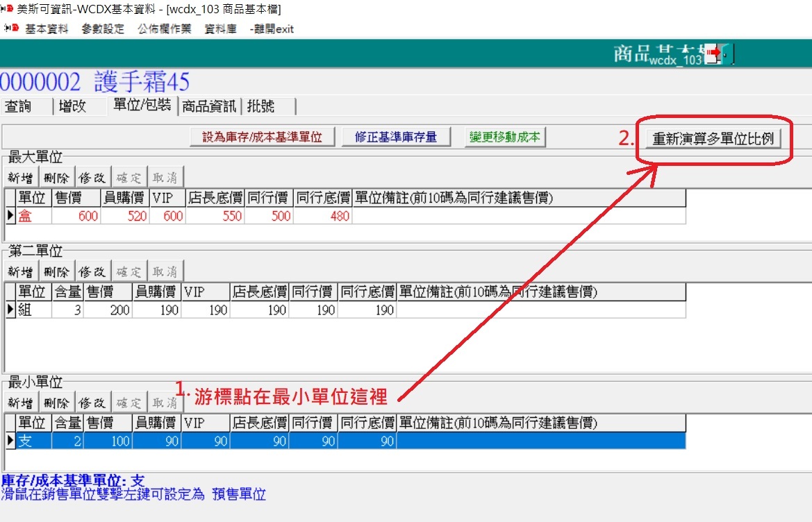Image resolution: width=812 pixels, height=522 pixels.
Task: Open the 批號 tab
Action: [x=261, y=106]
